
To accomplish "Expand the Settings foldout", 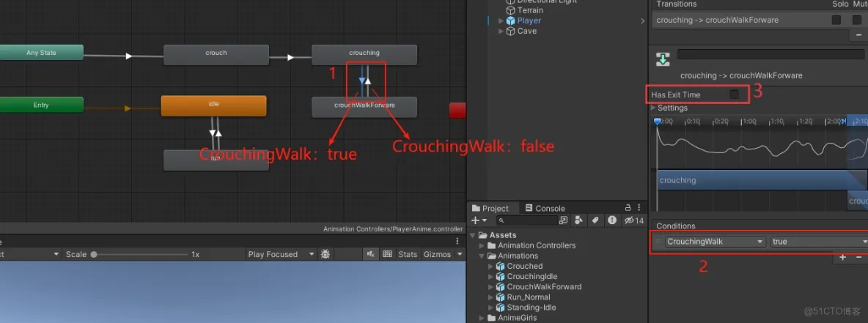I will [653, 108].
